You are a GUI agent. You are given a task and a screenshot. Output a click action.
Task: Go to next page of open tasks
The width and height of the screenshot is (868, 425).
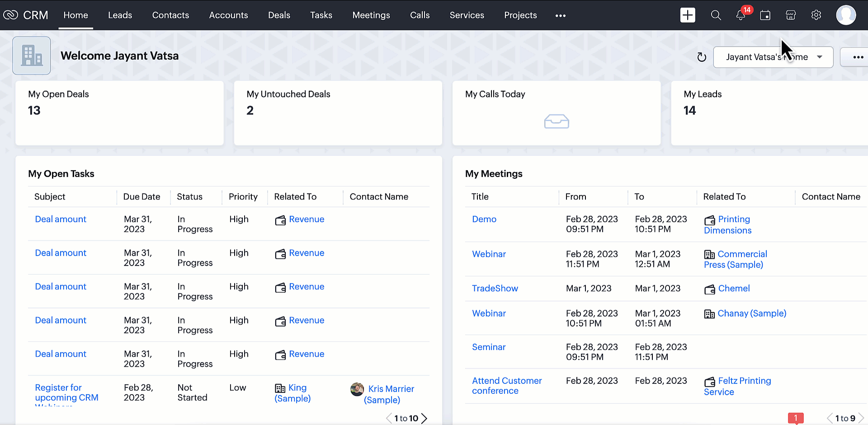[425, 419]
